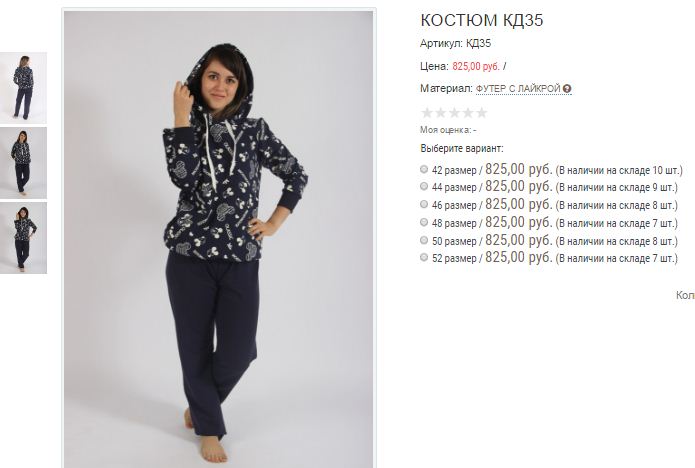The width and height of the screenshot is (695, 468).
Task: Open the ФУТЕР С ЛАЙКРОЙ material link
Action: click(518, 89)
